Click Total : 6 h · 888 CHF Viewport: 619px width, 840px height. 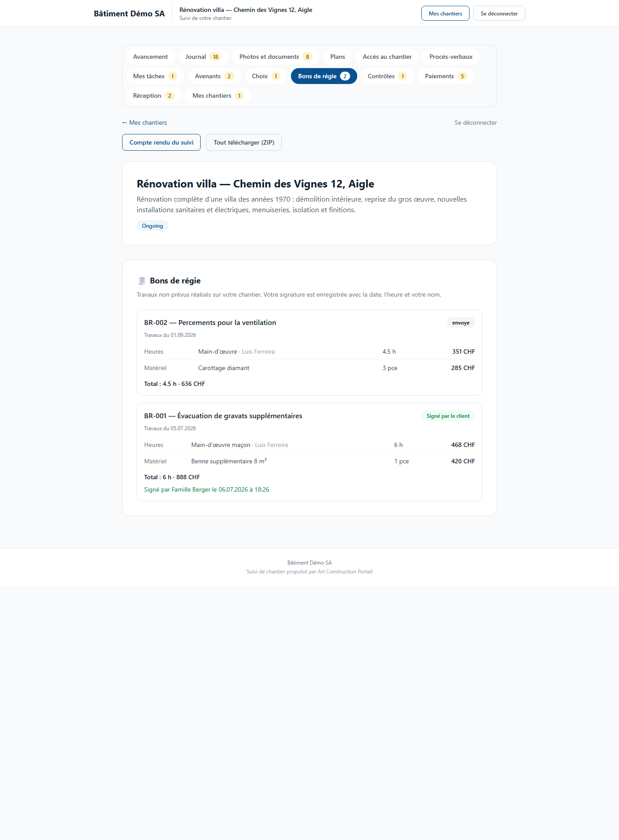click(x=172, y=477)
